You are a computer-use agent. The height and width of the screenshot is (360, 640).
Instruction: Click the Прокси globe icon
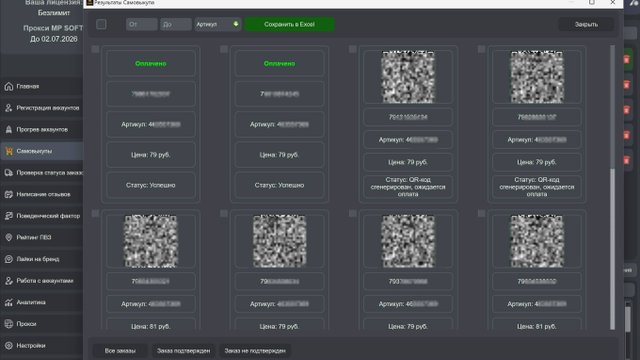click(x=9, y=324)
